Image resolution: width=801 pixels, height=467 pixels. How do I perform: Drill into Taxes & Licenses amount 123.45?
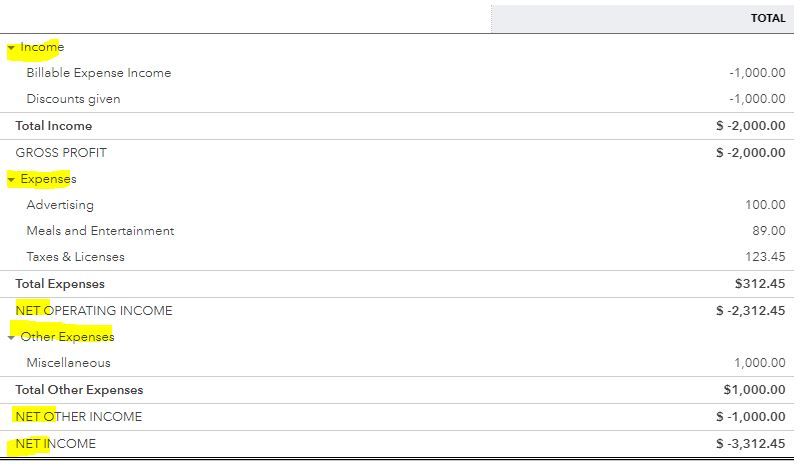765,257
